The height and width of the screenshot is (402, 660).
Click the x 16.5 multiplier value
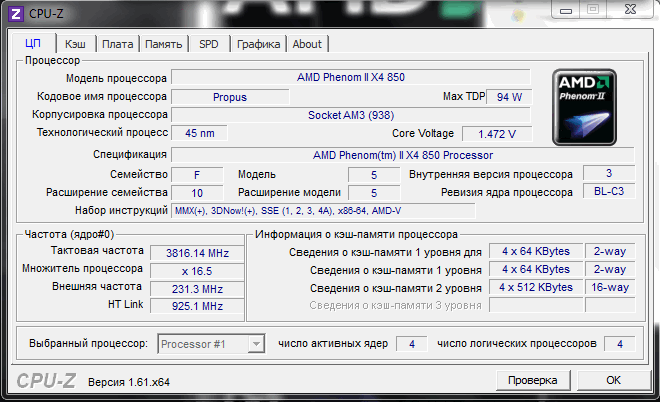click(x=197, y=271)
